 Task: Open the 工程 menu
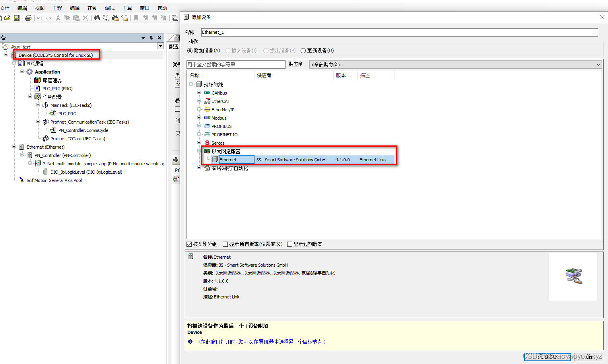tap(57, 8)
